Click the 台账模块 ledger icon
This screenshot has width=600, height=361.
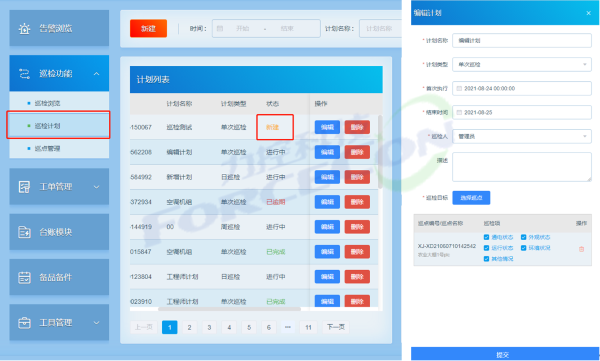click(24, 232)
